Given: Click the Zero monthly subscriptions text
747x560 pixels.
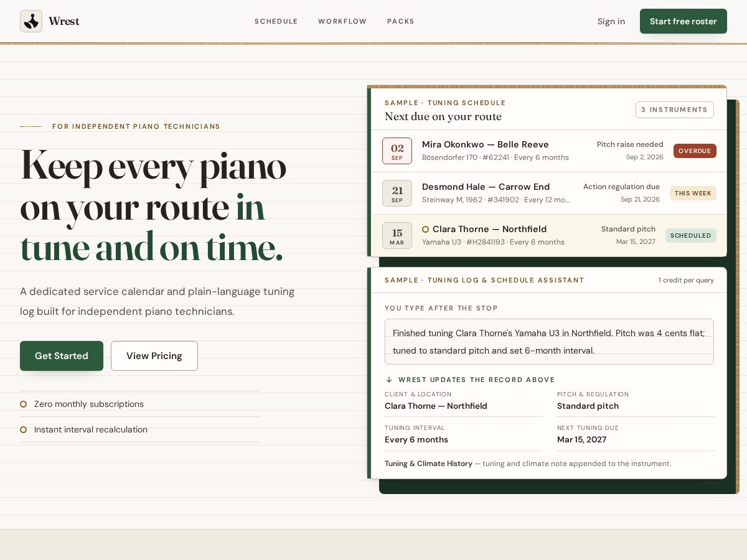Looking at the screenshot, I should [x=89, y=404].
